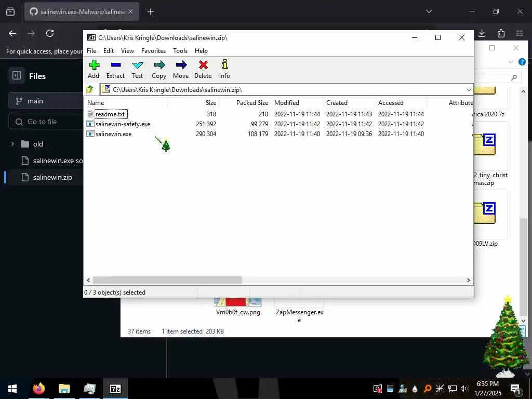Open the Edit menu
Screen dimensions: 532x399
coord(109,51)
